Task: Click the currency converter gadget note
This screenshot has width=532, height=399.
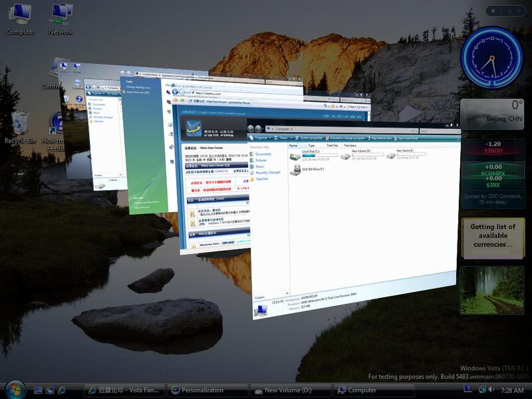Action: point(493,238)
